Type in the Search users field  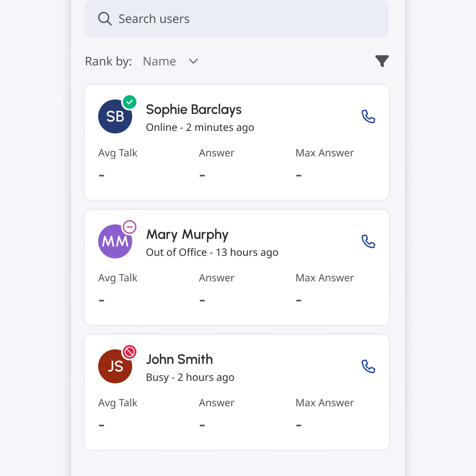click(x=246, y=19)
